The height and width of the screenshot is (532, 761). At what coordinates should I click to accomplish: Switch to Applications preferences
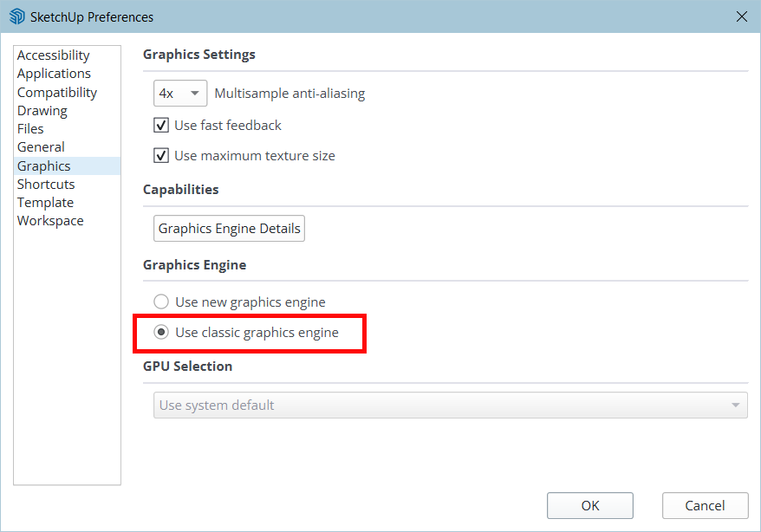[x=54, y=74]
